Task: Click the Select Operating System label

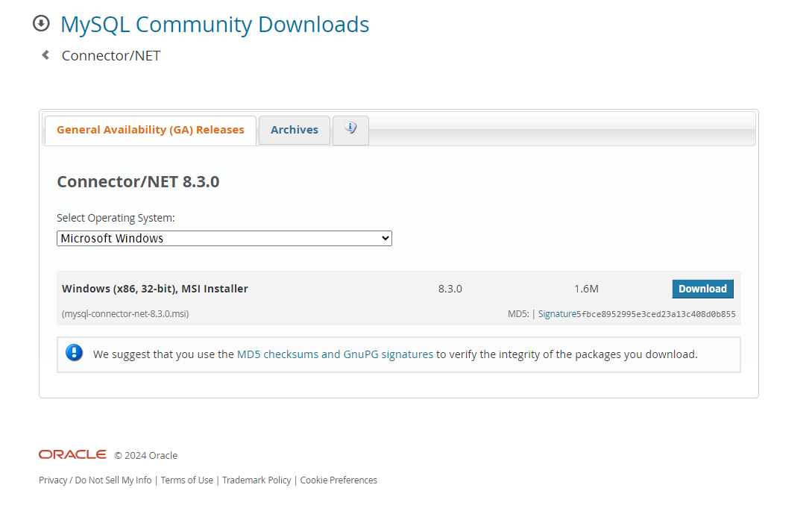Action: pyautogui.click(x=116, y=218)
